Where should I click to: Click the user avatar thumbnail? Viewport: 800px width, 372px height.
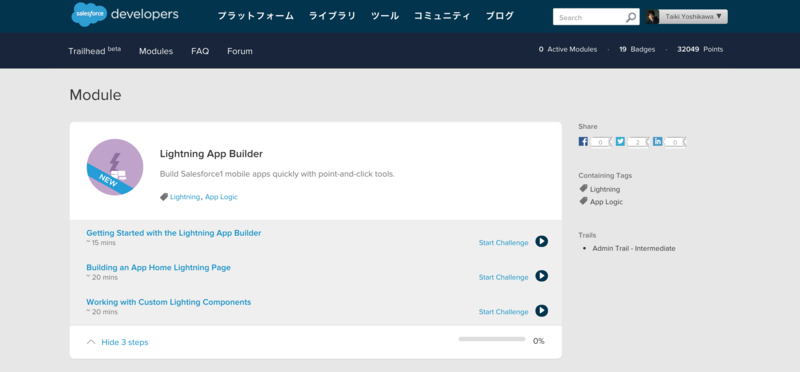pyautogui.click(x=652, y=17)
